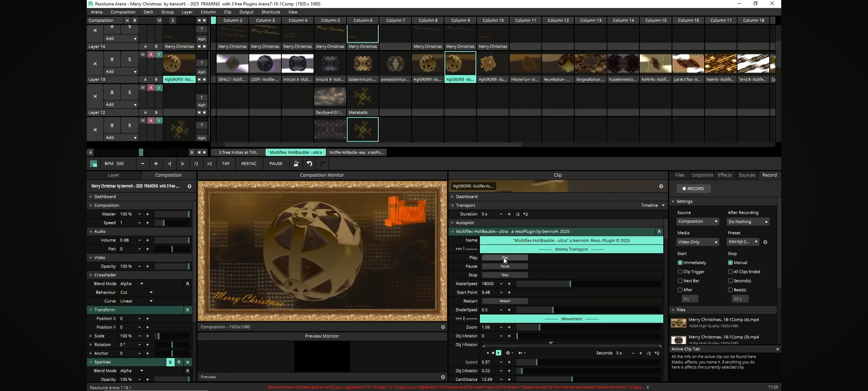
Task: Nudge BPM backward with left nudge icon
Action: (169, 164)
